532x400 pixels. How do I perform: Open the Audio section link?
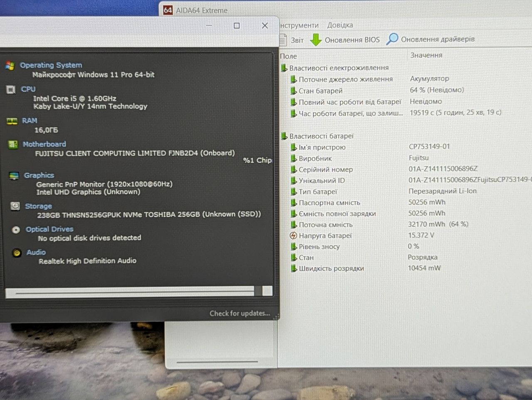36,252
